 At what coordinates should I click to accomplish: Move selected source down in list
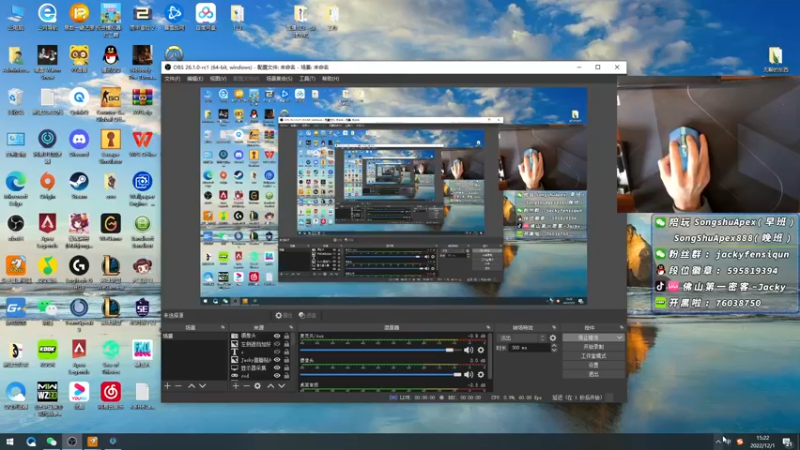click(280, 385)
